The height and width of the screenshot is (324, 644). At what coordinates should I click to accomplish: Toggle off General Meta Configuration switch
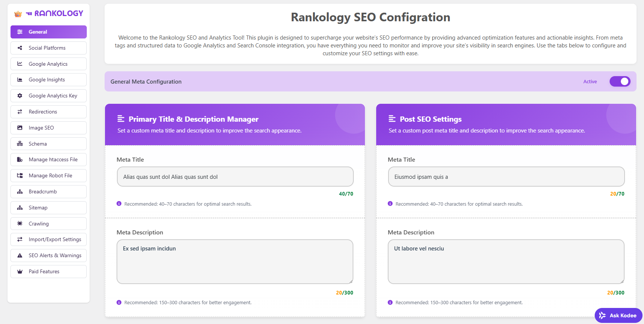[620, 81]
